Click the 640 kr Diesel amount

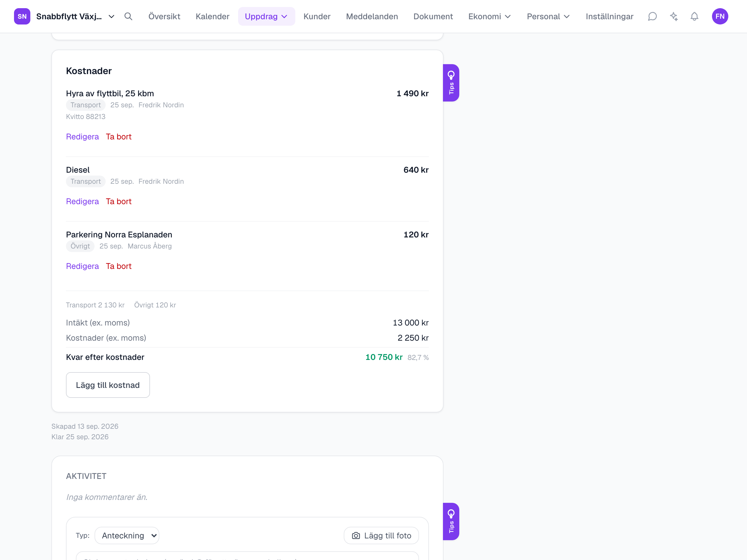pos(416,170)
